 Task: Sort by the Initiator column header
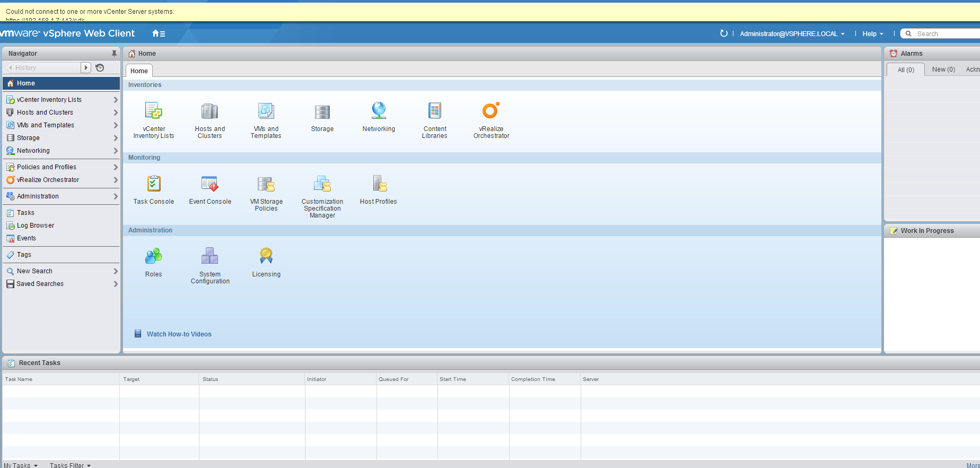(340, 379)
